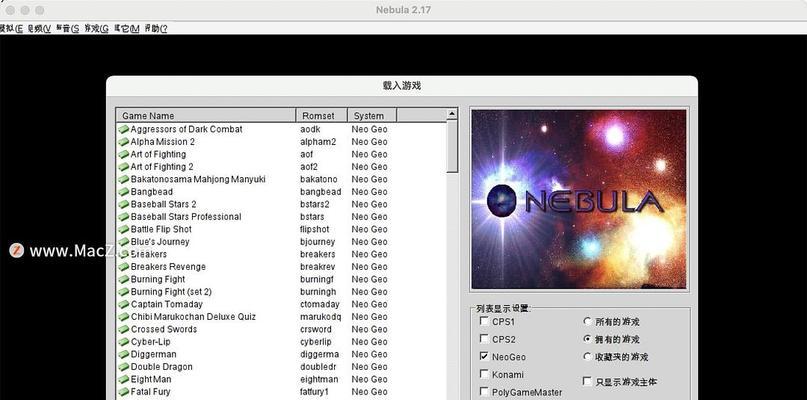Click the romset text "fatfury1"
The width and height of the screenshot is (807, 400).
tap(314, 392)
